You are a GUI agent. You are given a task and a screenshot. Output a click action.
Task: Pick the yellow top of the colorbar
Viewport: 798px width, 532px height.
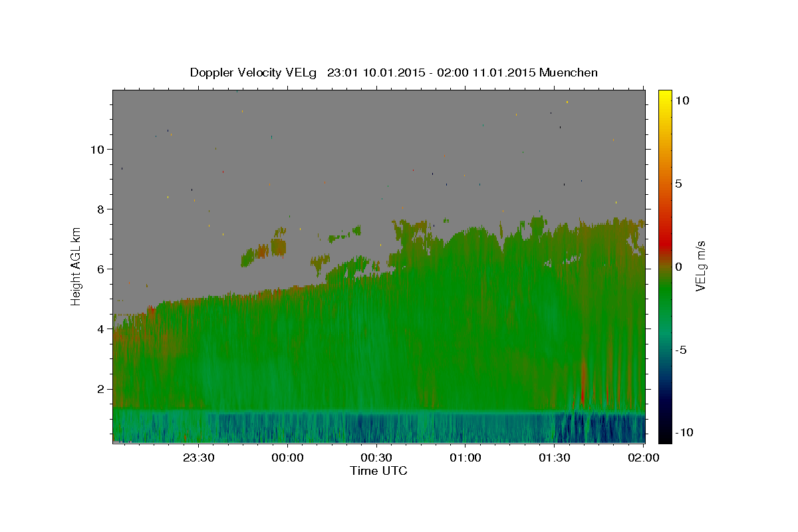pos(665,96)
